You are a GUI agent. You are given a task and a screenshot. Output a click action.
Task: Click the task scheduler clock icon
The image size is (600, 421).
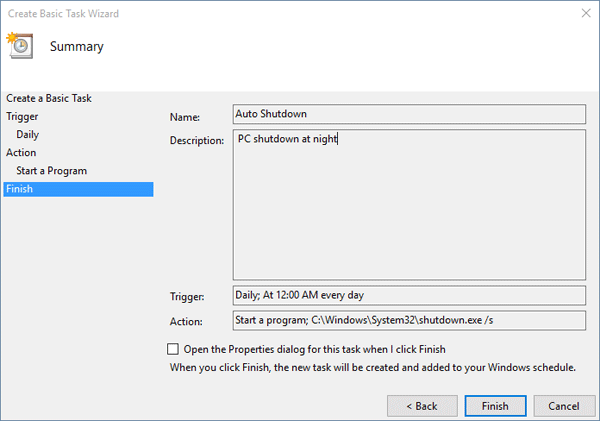pyautogui.click(x=21, y=46)
